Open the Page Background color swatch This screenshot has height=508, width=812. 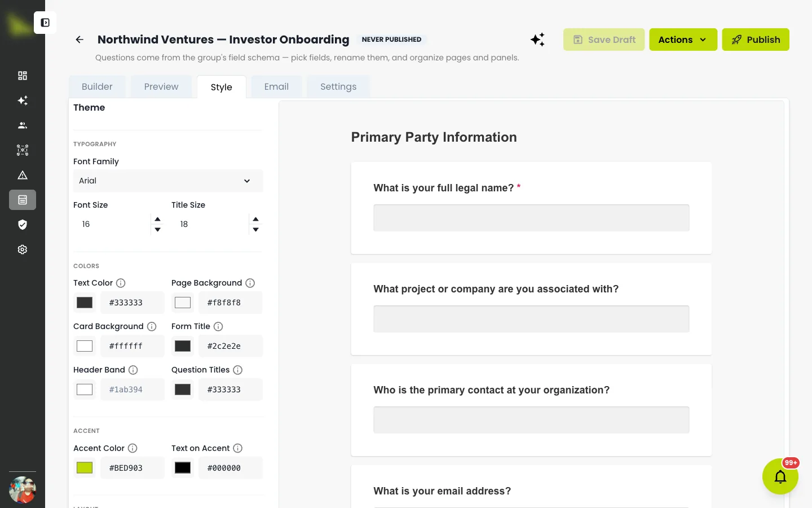coord(183,303)
